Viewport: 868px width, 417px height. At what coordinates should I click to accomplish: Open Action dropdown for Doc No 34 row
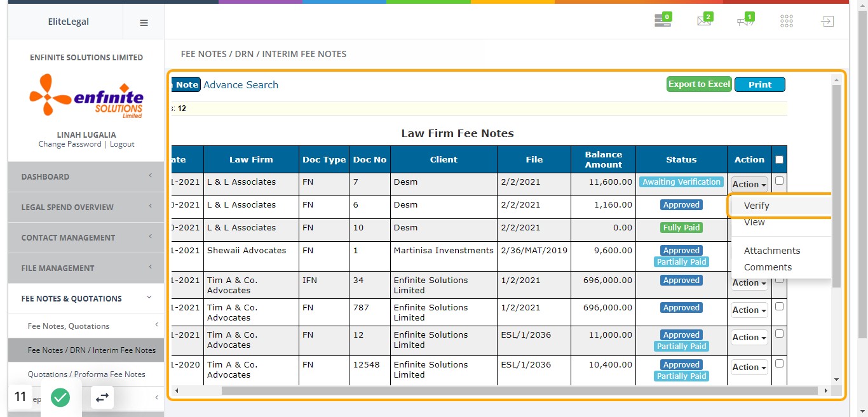(x=749, y=283)
